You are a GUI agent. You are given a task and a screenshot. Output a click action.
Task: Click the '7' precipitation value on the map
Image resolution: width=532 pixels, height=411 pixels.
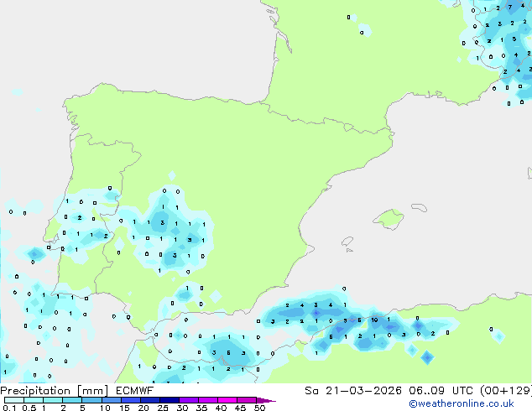tap(510, 7)
